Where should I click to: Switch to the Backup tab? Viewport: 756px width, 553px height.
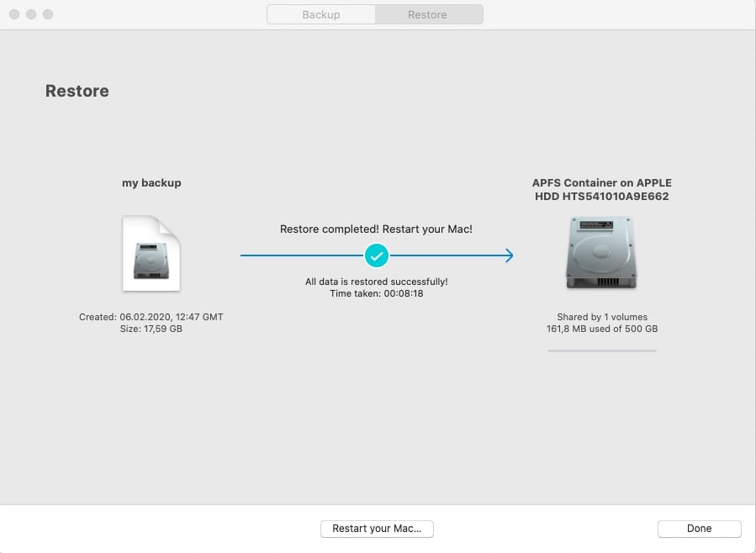click(320, 14)
